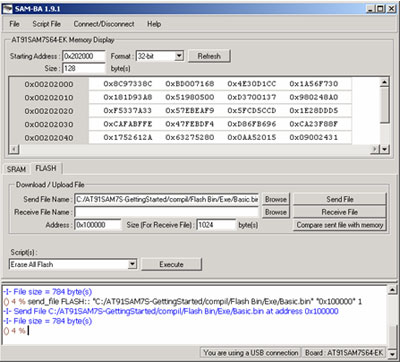
Task: Click the Execute script button
Action: click(171, 264)
